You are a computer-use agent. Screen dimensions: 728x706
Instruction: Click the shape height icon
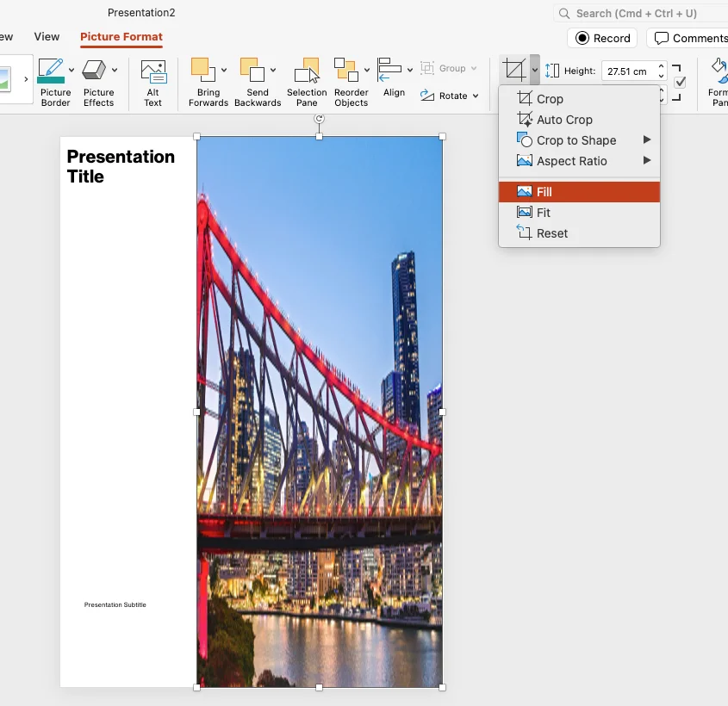552,71
